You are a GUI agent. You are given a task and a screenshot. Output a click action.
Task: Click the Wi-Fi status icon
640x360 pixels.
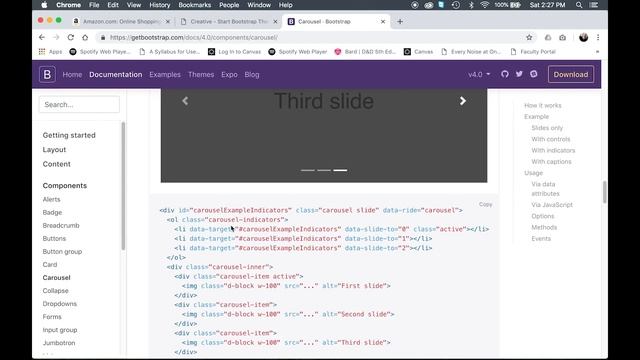click(x=484, y=5)
